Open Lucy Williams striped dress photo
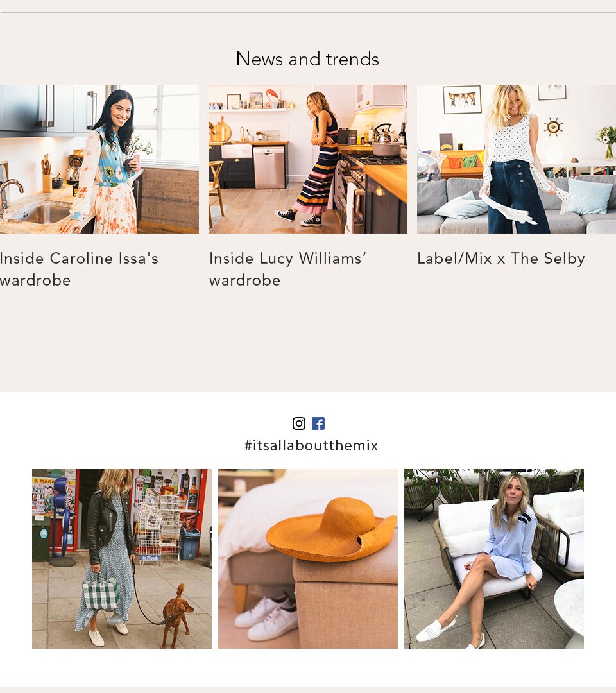This screenshot has height=693, width=616. pos(308,159)
